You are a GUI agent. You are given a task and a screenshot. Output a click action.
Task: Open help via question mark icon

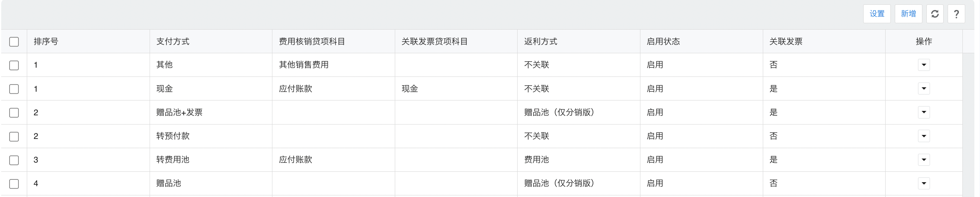pos(956,14)
